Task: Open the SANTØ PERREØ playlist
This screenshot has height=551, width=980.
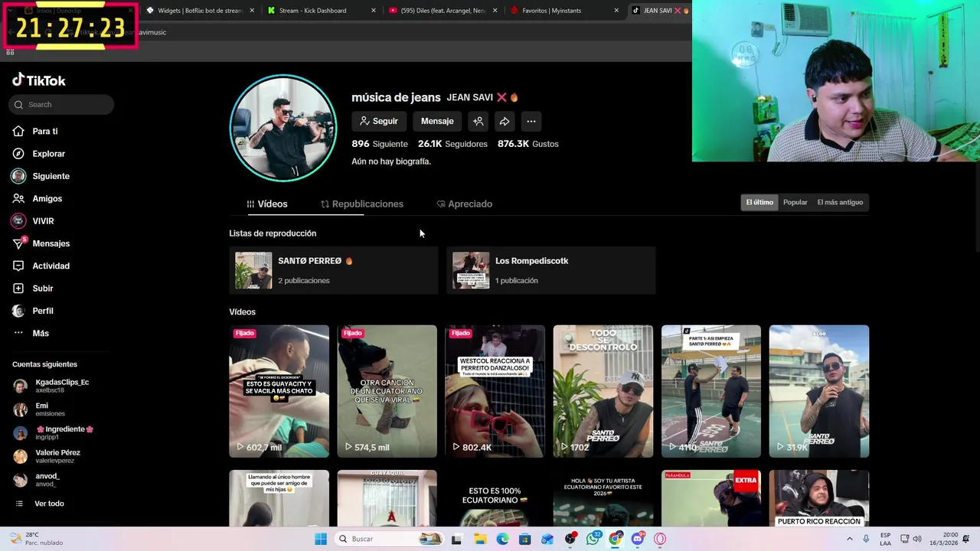Action: click(x=334, y=270)
